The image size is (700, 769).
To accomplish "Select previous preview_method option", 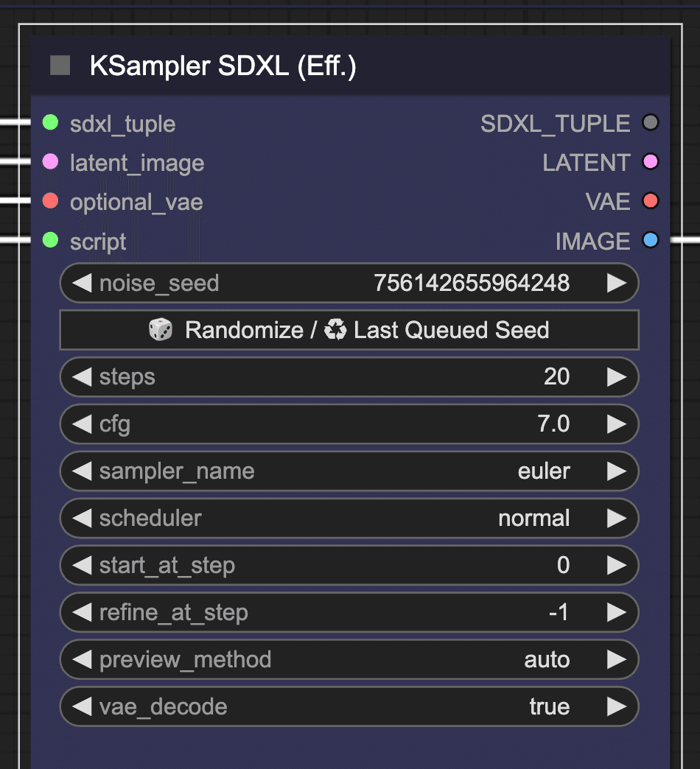I will pos(82,660).
